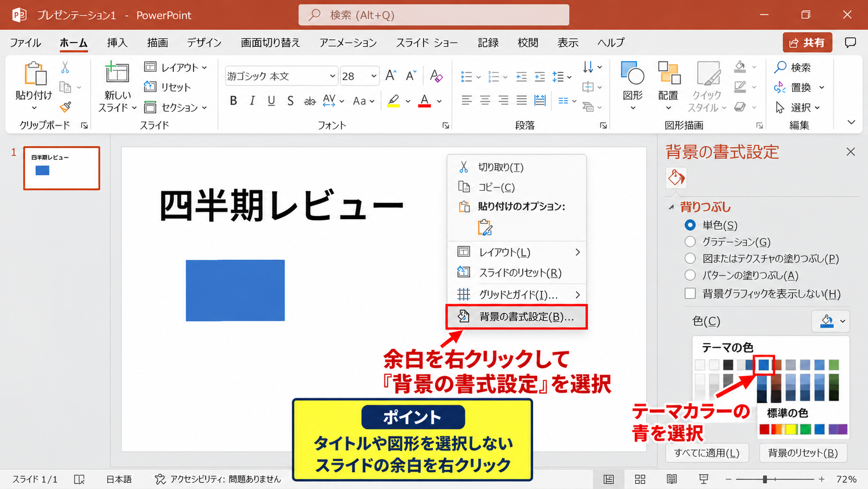Click the 共有 share button
This screenshot has width=868, height=489.
tap(807, 43)
